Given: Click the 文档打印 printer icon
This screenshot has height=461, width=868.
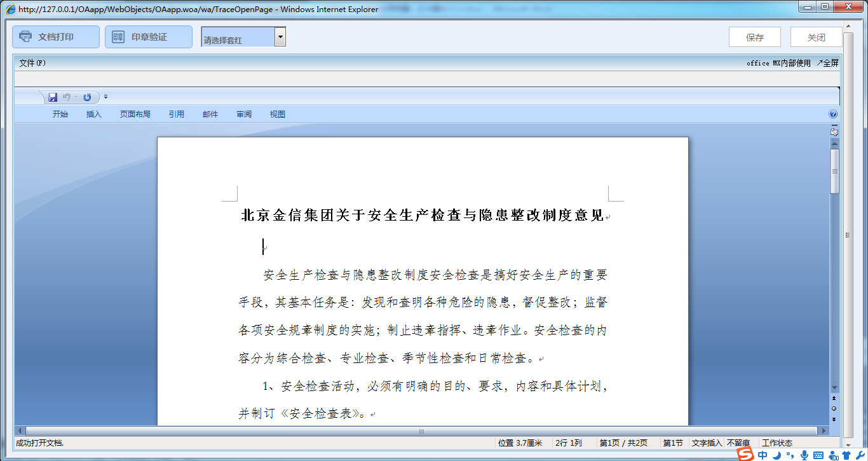Looking at the screenshot, I should point(25,36).
